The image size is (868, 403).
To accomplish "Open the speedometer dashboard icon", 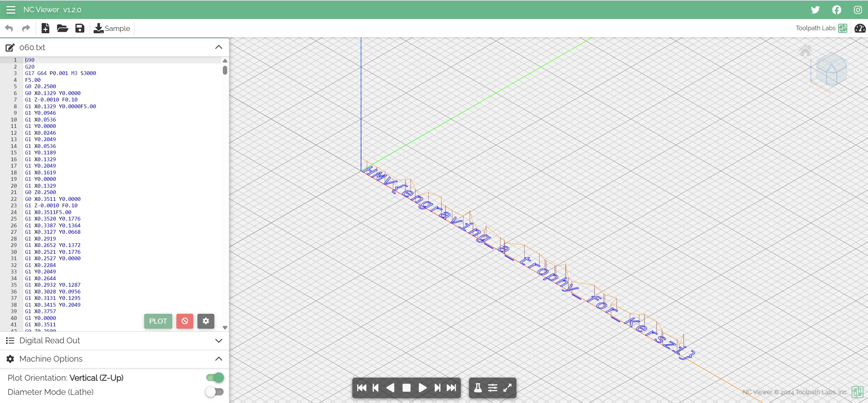I will tap(860, 28).
